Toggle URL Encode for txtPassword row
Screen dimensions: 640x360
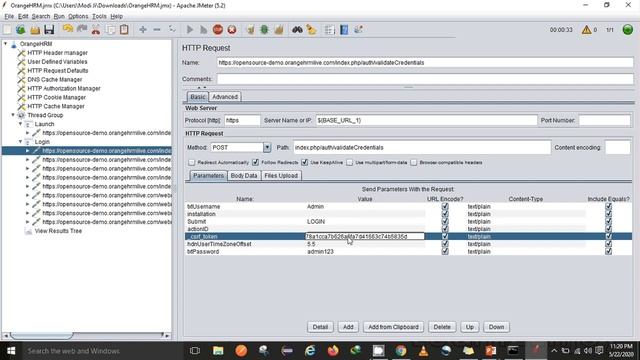[445, 251]
